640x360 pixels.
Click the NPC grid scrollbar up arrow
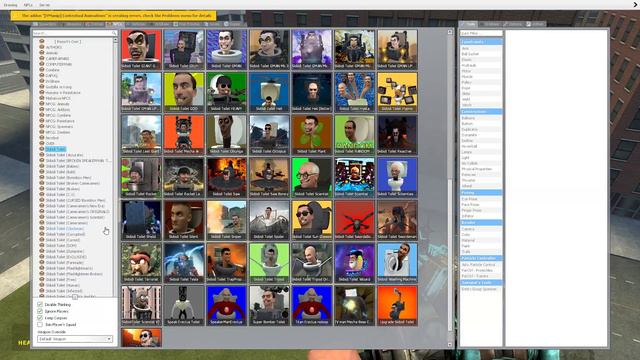450,32
